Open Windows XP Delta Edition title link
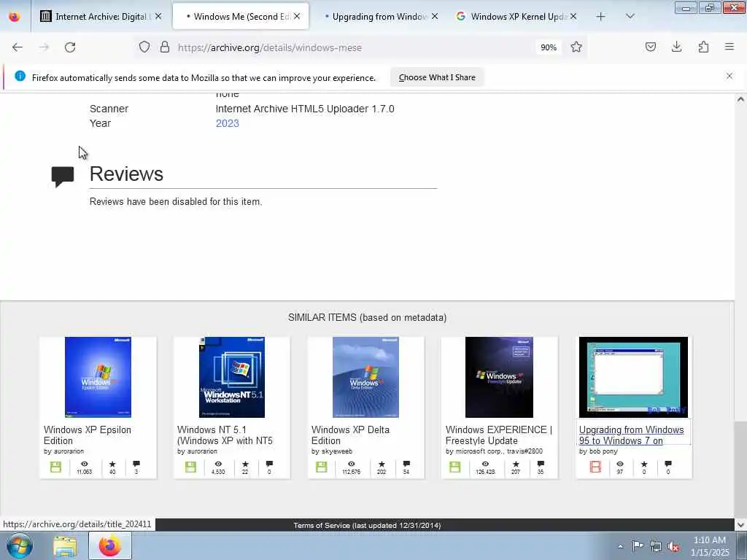Screen dimensions: 747x560 tap(350, 435)
